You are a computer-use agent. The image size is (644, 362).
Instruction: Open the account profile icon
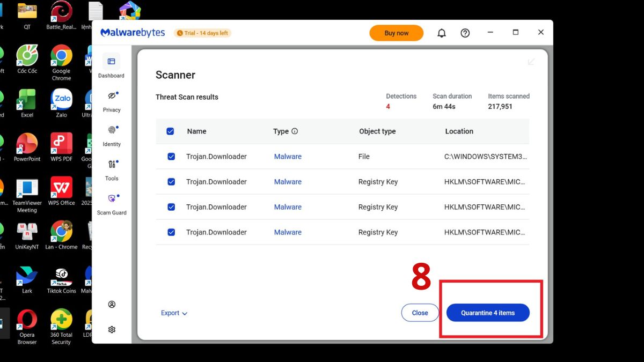click(x=112, y=304)
